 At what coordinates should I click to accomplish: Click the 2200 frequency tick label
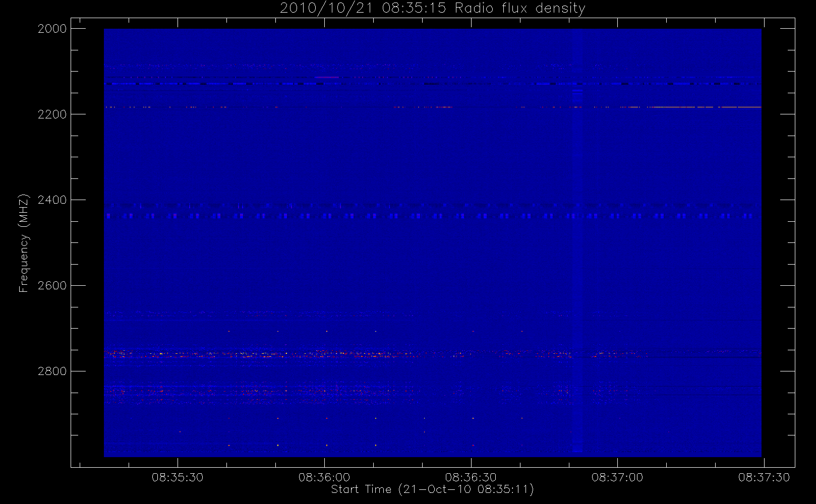[52, 114]
